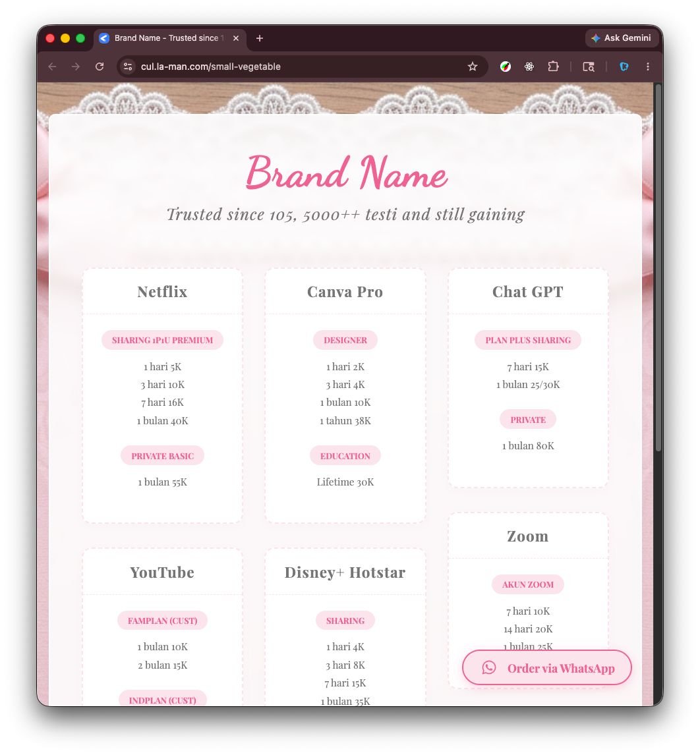Click YouTube 2 bulan 15K price
Viewport: 700px width, 755px height.
(x=162, y=665)
